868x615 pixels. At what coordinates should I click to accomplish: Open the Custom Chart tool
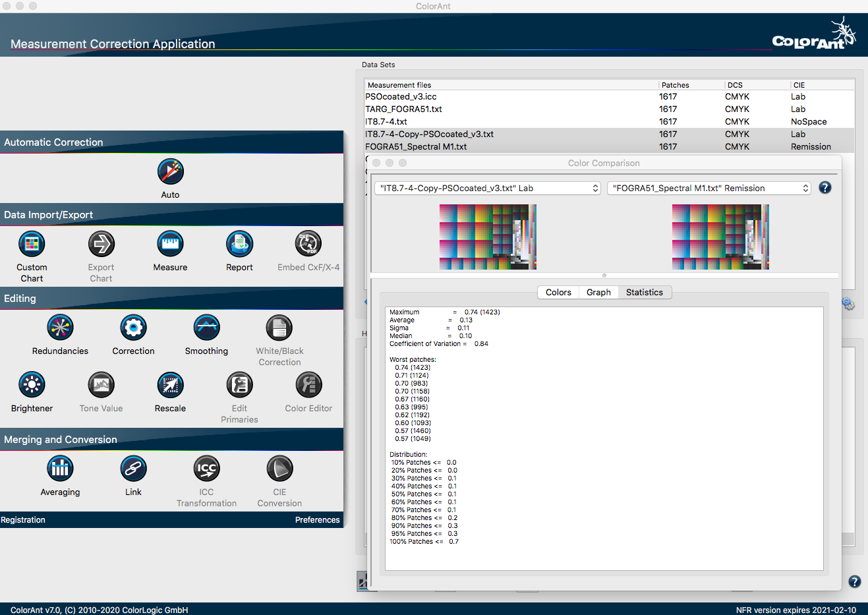32,244
